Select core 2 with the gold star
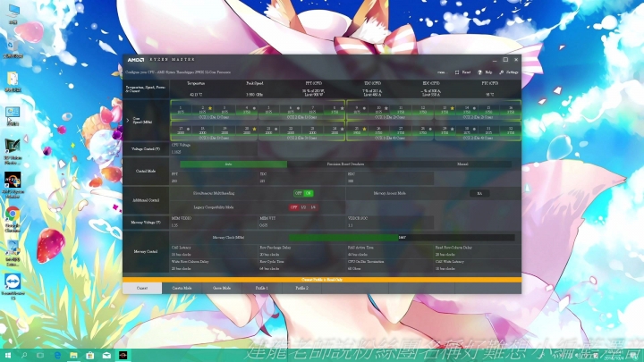The height and width of the screenshot is (362, 644). [x=202, y=110]
